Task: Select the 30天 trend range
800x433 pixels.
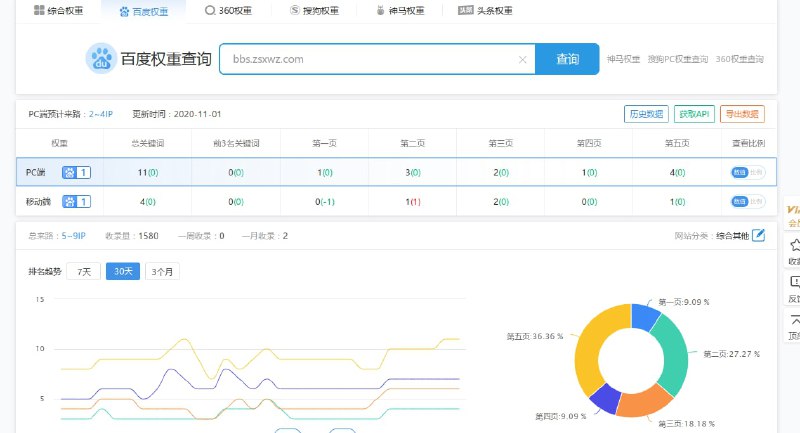Action: pyautogui.click(x=123, y=271)
